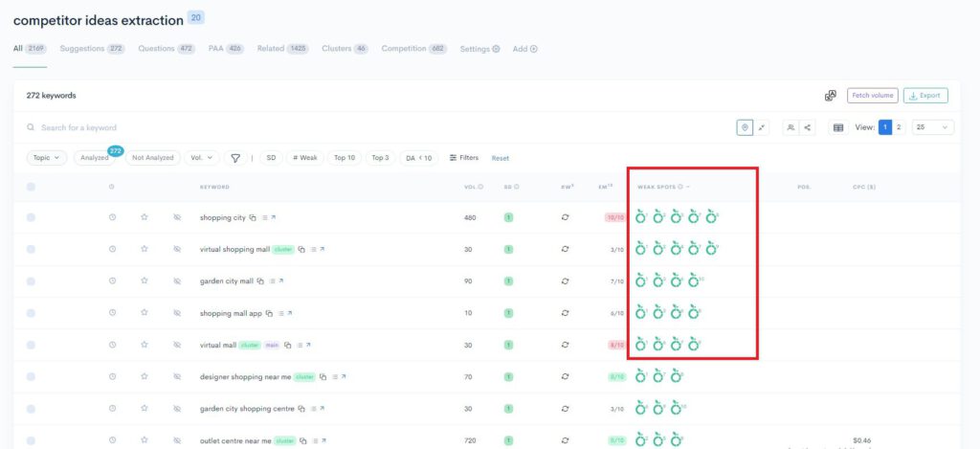Open Filters panel
Image resolution: width=980 pixels, height=449 pixels.
(x=464, y=158)
